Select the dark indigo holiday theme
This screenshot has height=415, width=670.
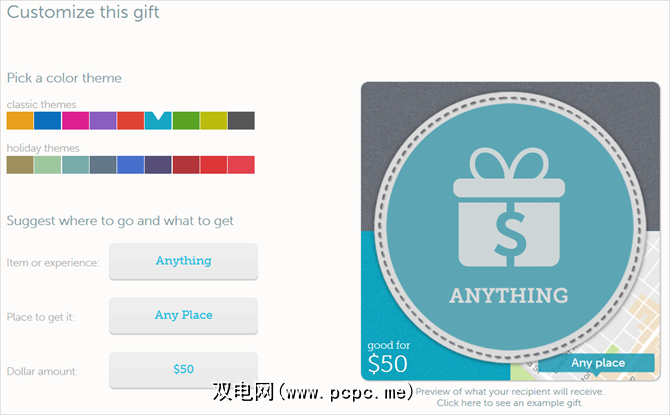pos(158,165)
